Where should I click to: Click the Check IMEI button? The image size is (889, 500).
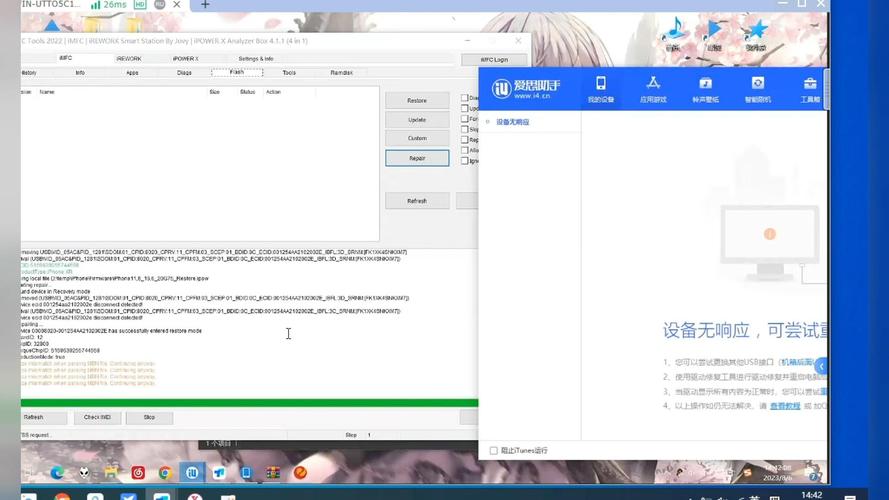coord(97,417)
